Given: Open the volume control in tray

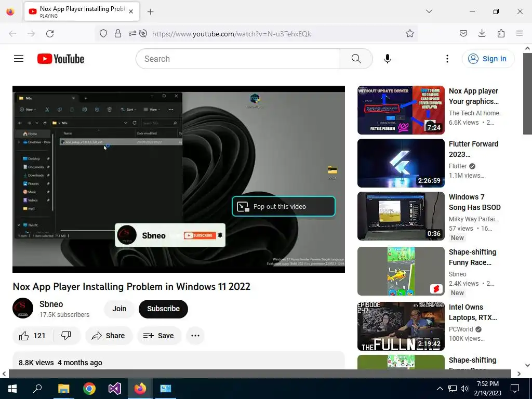Looking at the screenshot, I should [464, 389].
